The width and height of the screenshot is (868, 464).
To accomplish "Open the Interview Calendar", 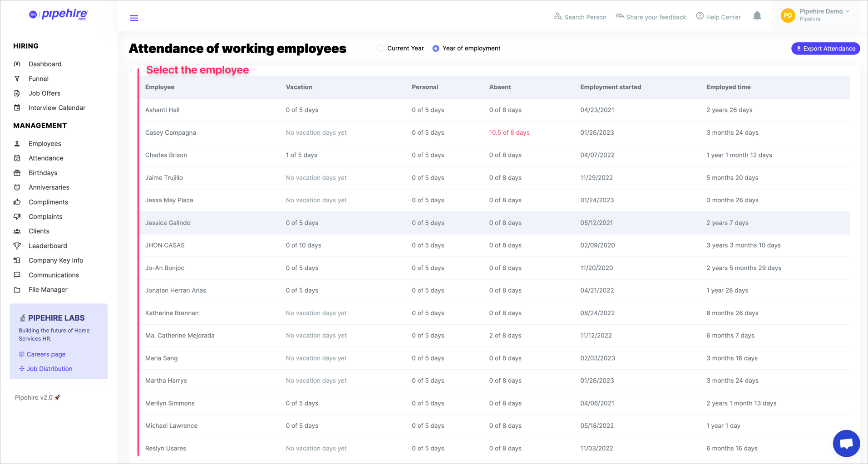I will (57, 107).
